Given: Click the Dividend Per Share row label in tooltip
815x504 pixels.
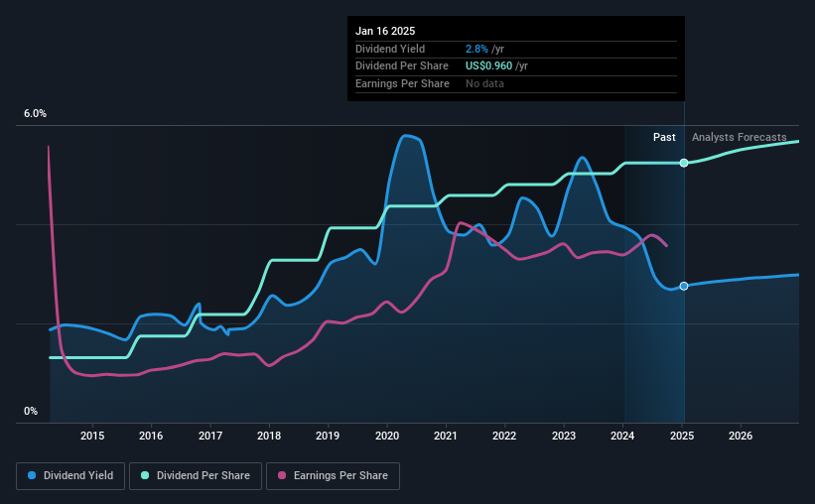Looking at the screenshot, I should pos(402,66).
